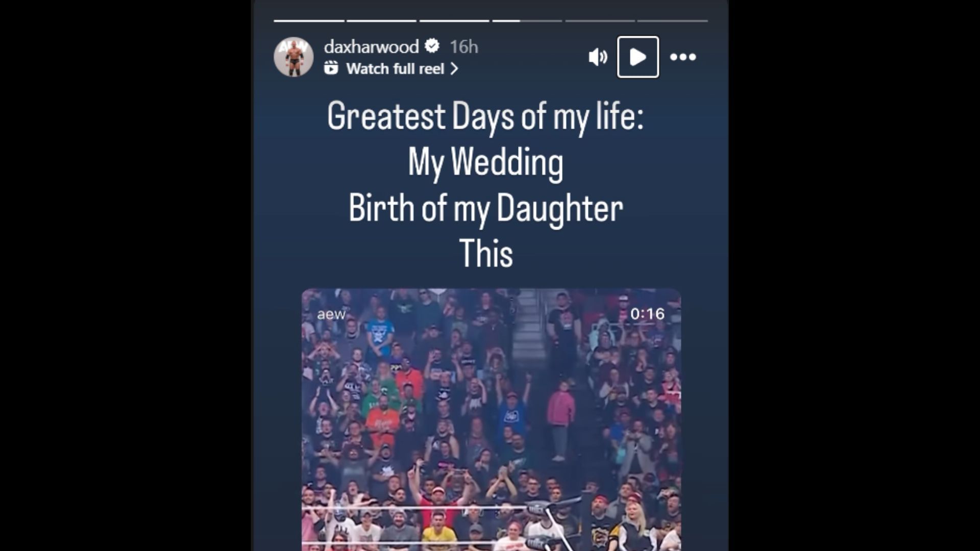
Task: Click the 16h timestamp in story header
Action: coord(463,46)
